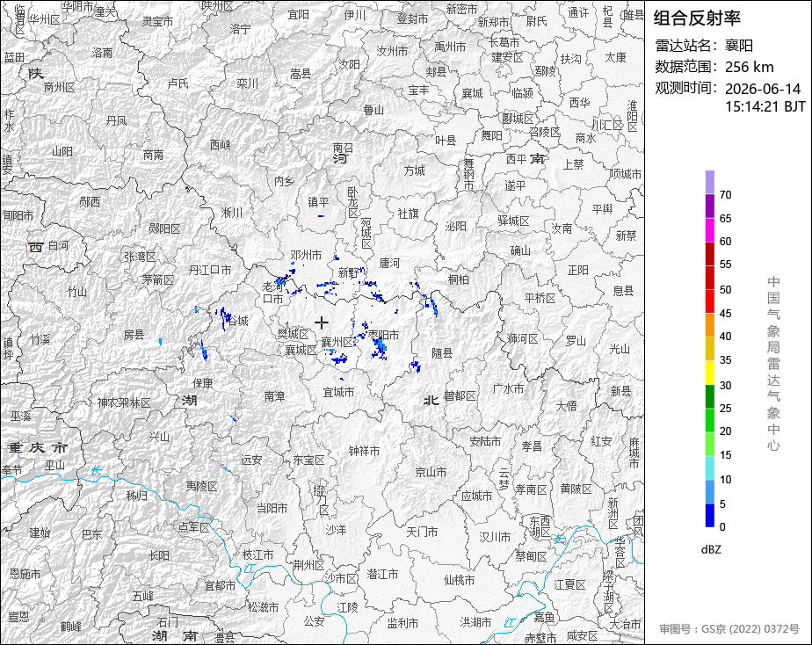Click the 南召 label

(x=343, y=148)
